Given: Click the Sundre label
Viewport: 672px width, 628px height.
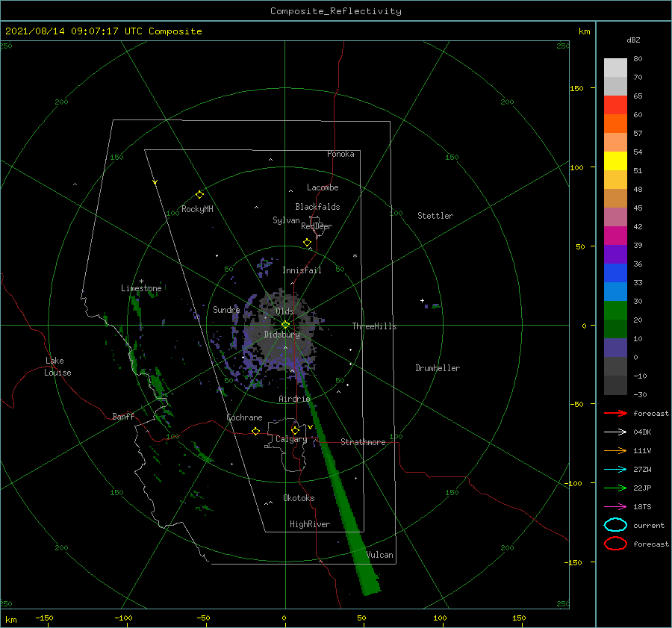Looking at the screenshot, I should tap(226, 309).
